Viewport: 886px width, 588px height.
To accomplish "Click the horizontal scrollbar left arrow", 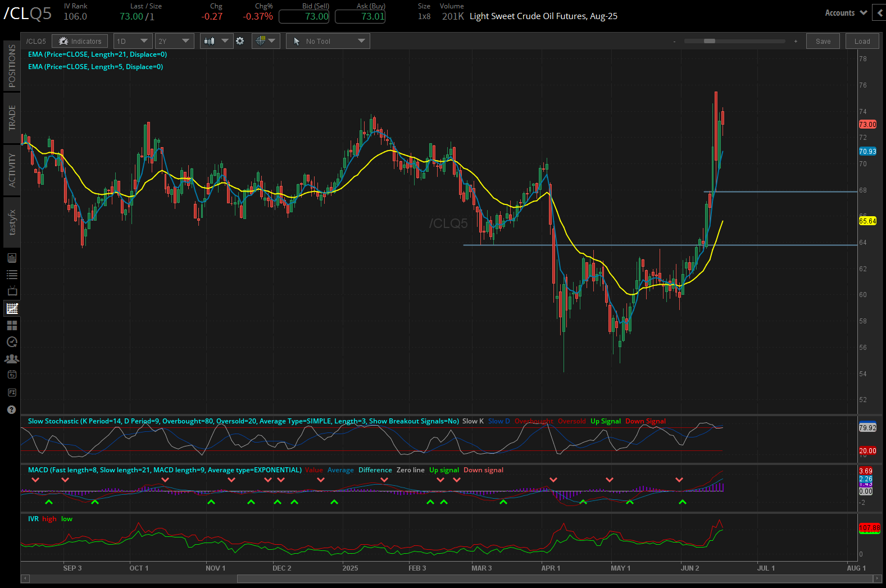I will pos(25,578).
